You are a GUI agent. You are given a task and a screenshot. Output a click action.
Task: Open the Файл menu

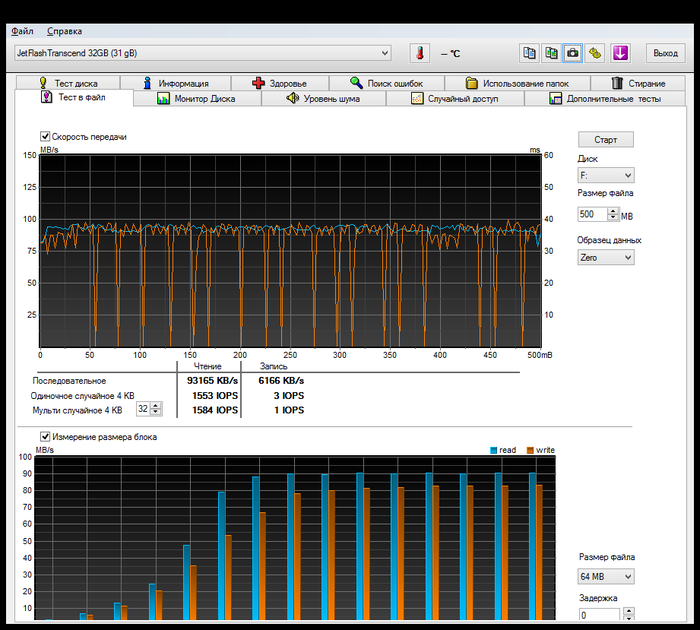click(22, 31)
